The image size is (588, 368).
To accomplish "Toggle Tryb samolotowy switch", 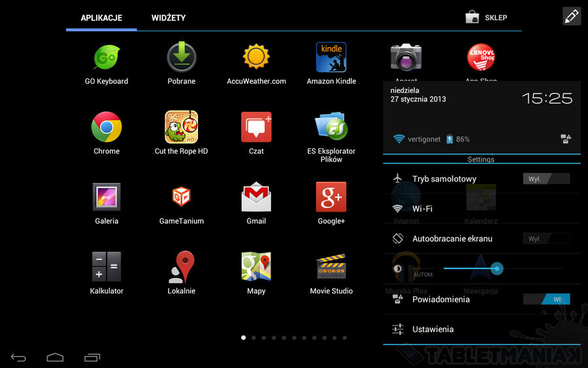I will tap(546, 178).
